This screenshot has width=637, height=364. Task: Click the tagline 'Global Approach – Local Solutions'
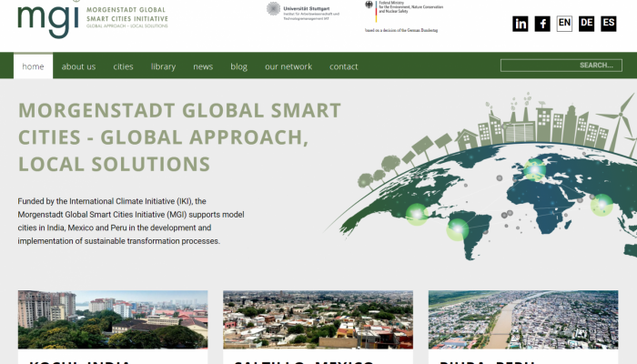point(127,26)
